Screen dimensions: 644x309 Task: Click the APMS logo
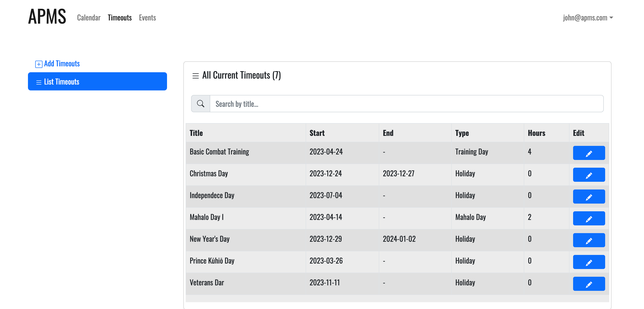coord(47,16)
